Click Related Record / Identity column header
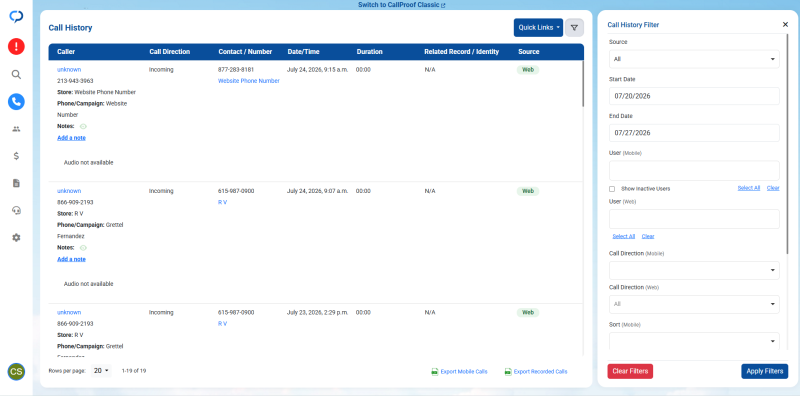Screen dimensions: 800x396 [461, 52]
